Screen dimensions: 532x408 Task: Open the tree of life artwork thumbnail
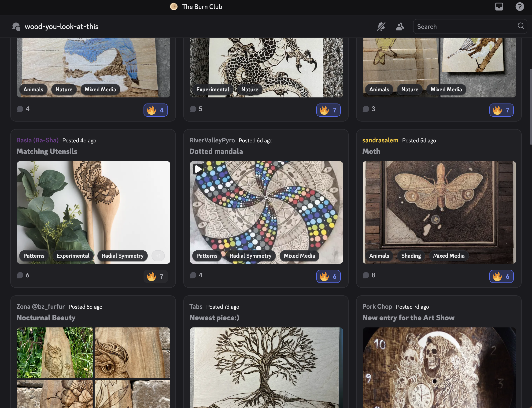[266, 368]
